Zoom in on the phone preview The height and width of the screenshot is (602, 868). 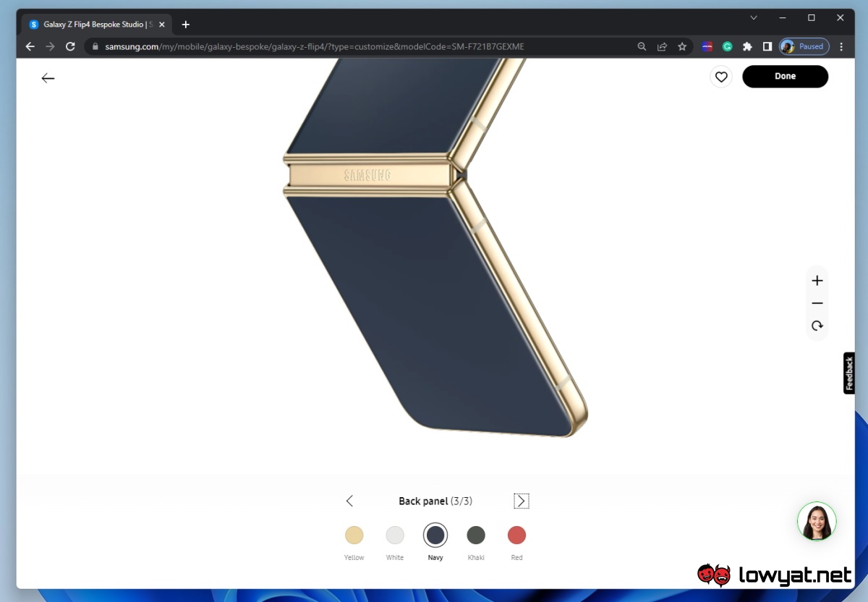817,281
